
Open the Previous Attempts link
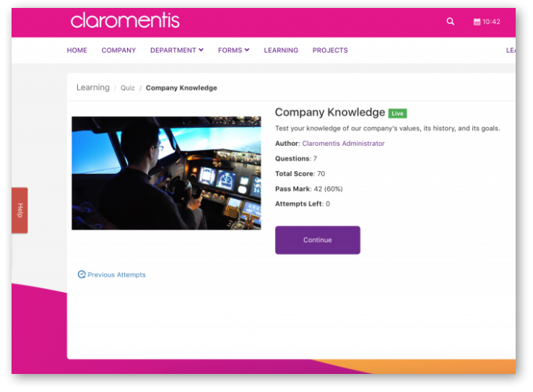[x=116, y=275]
